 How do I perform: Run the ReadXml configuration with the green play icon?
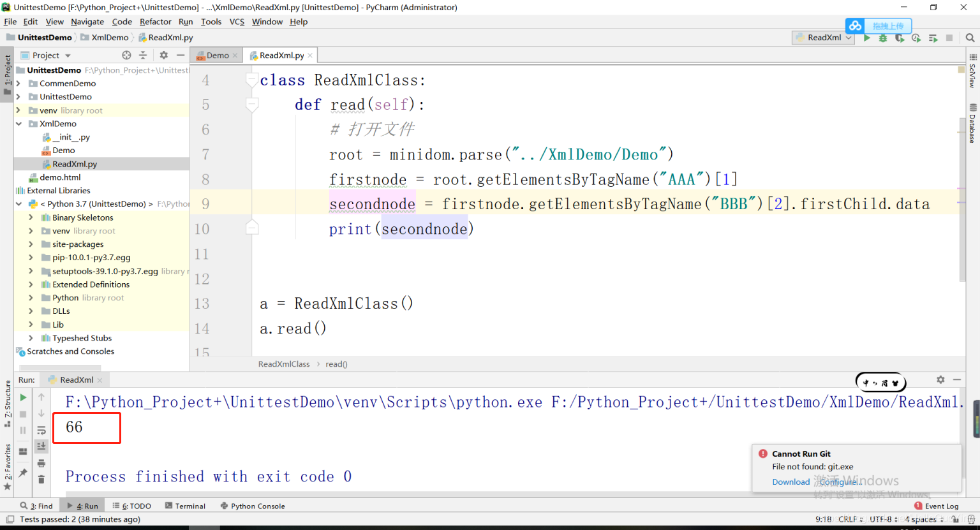[867, 38]
